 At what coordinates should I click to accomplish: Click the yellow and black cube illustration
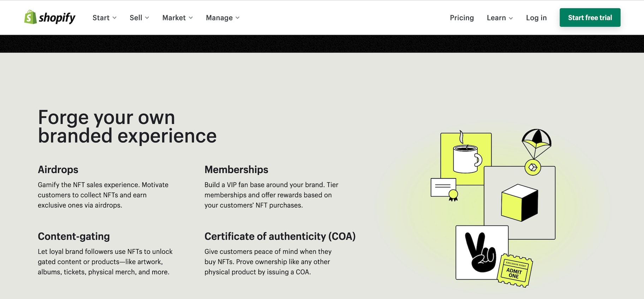pos(519,203)
